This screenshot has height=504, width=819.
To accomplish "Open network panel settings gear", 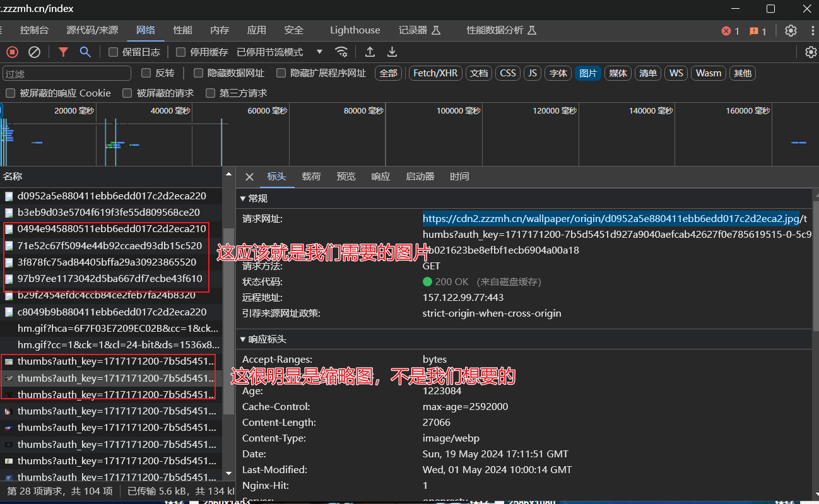I will 811,52.
